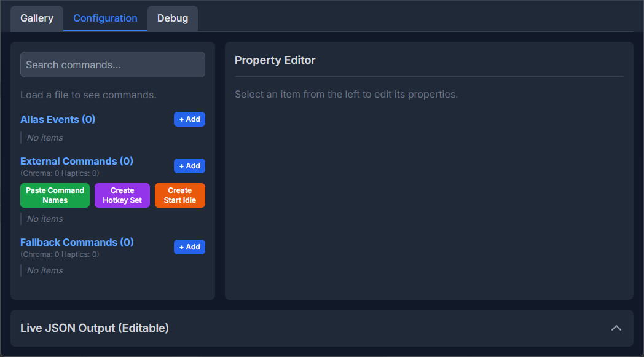Click the Create Hotkey Set button
Image resolution: width=644 pixels, height=357 pixels.
click(x=122, y=195)
